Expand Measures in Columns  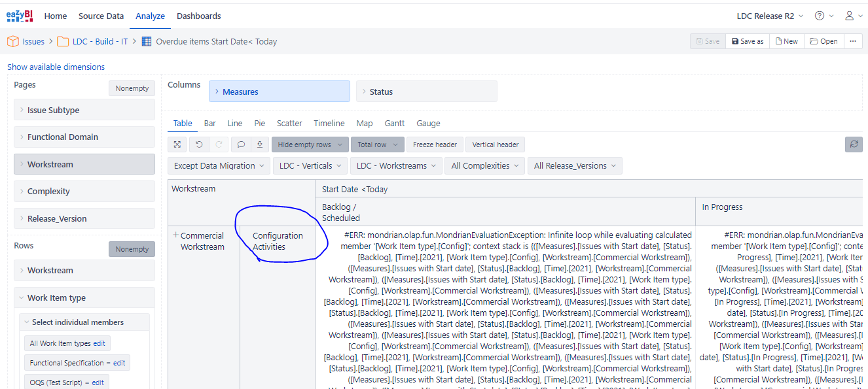coord(280,92)
